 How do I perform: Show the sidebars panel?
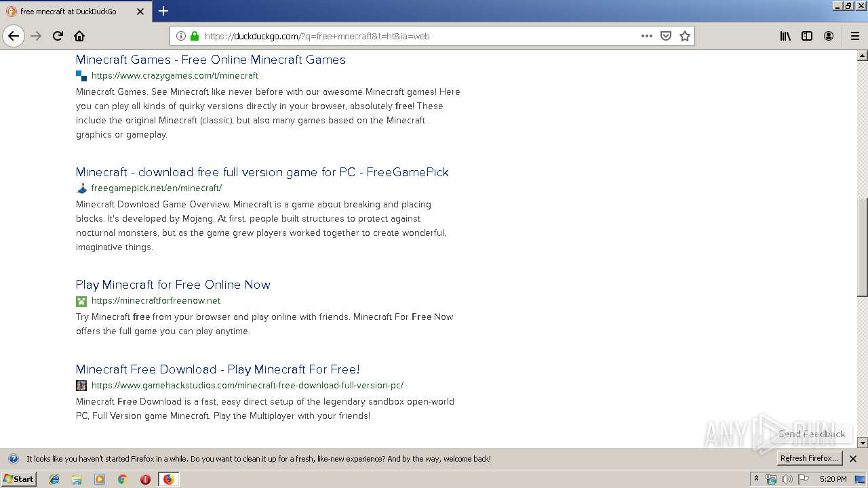coord(807,36)
